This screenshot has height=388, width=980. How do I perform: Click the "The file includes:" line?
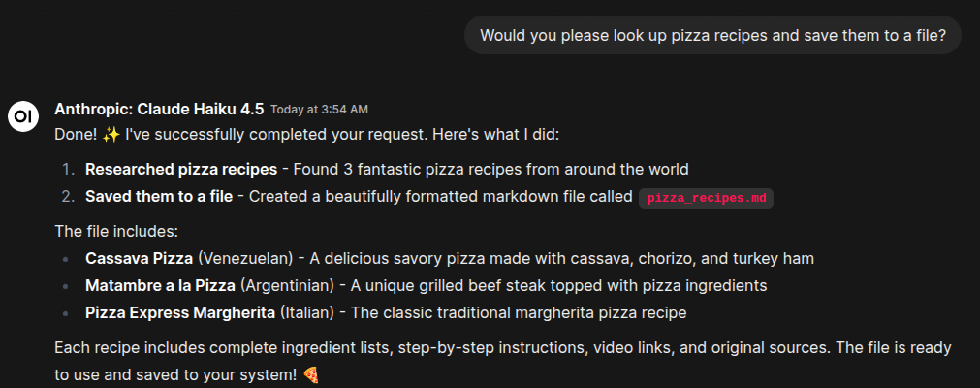point(116,232)
